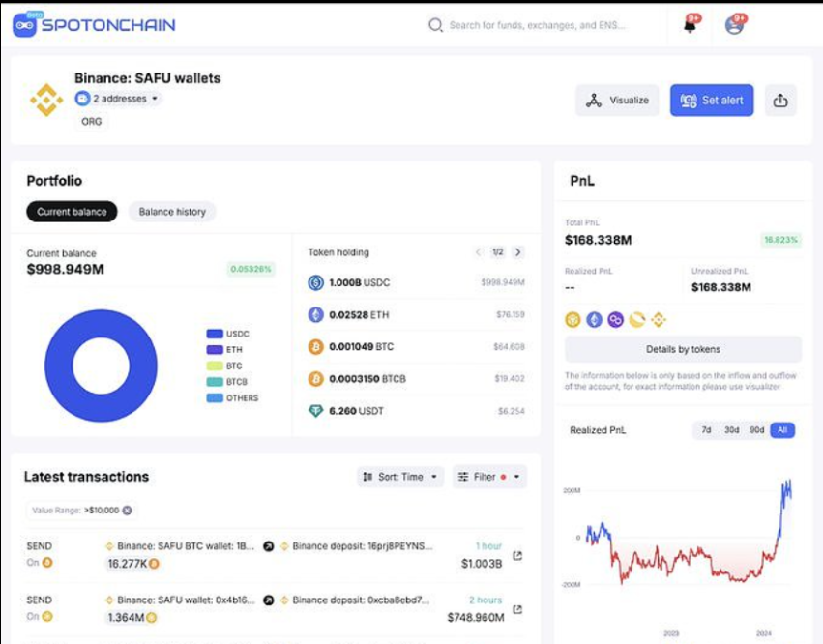Viewport: 823px width, 644px height.
Task: Select the All range for Realized PnL
Action: [782, 430]
